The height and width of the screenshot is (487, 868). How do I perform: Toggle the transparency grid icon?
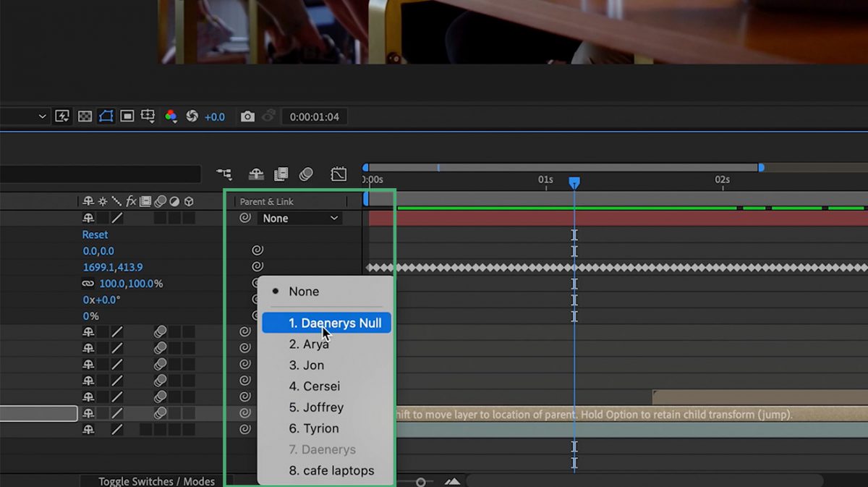pyautogui.click(x=85, y=117)
